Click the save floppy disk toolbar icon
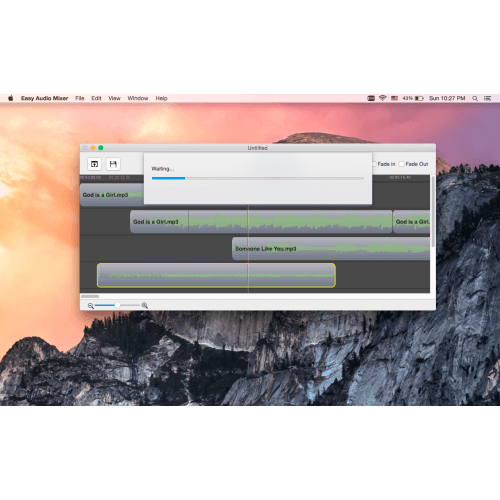This screenshot has height=500, width=500. click(x=113, y=164)
